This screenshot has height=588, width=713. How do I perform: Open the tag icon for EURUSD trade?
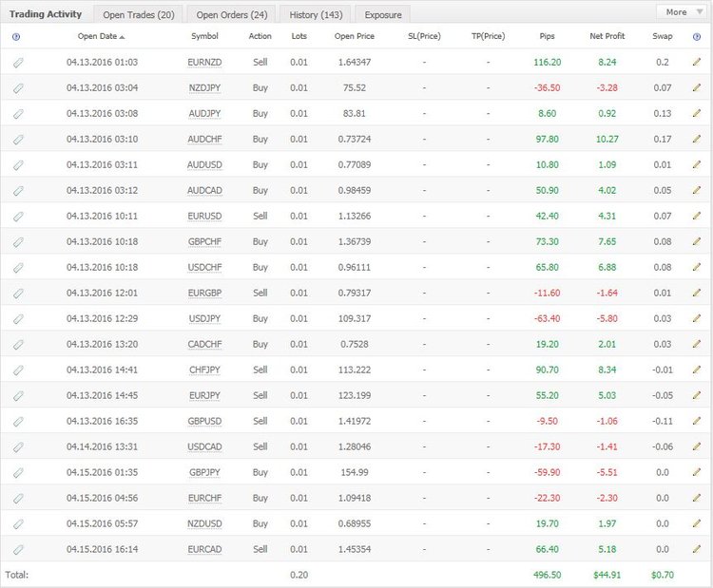[18, 217]
